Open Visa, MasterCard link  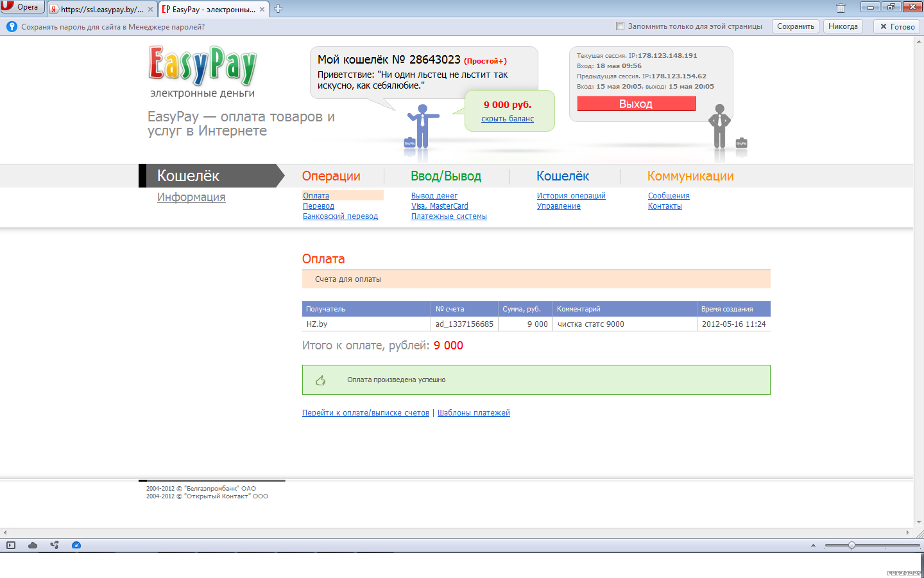click(x=440, y=206)
